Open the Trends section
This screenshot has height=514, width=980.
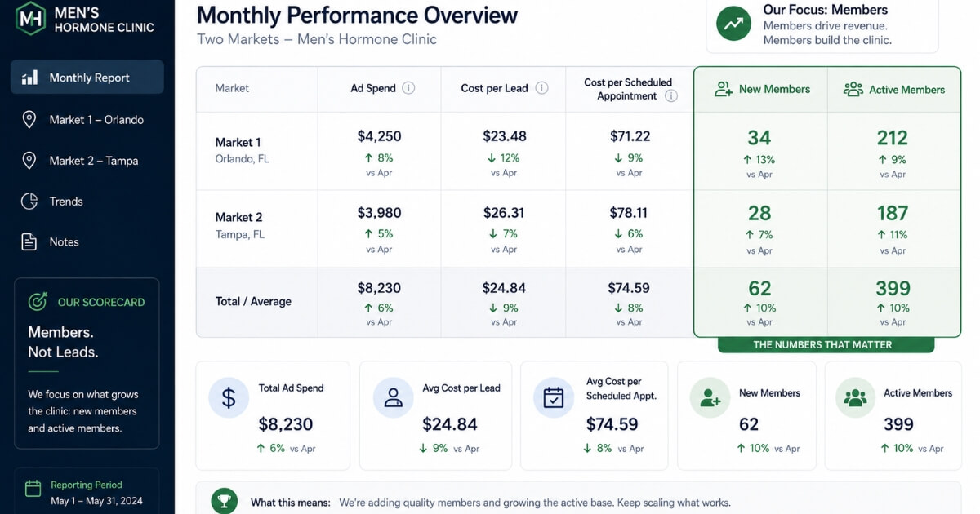(x=87, y=201)
